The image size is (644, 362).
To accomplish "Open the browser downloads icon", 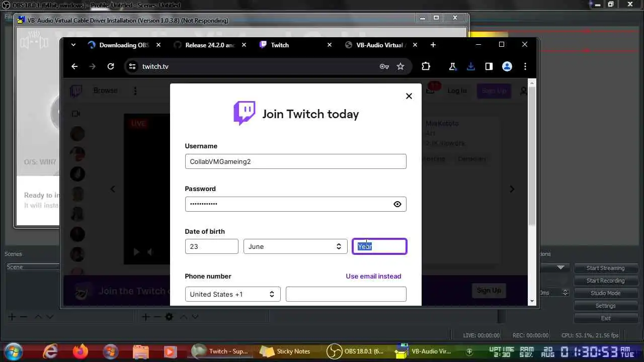I will click(x=471, y=66).
